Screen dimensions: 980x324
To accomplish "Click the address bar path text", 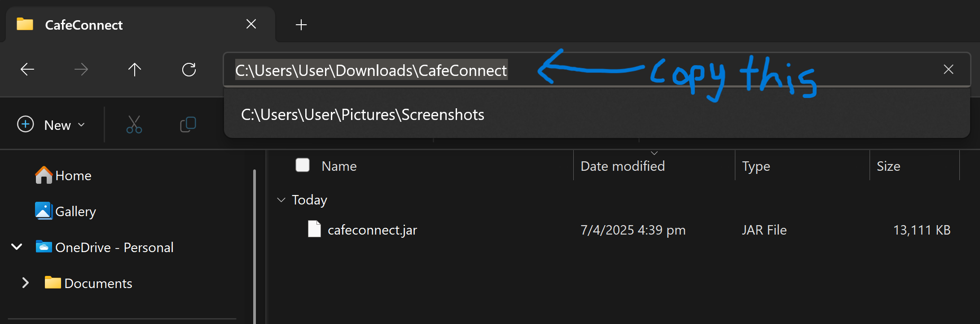I will point(371,70).
